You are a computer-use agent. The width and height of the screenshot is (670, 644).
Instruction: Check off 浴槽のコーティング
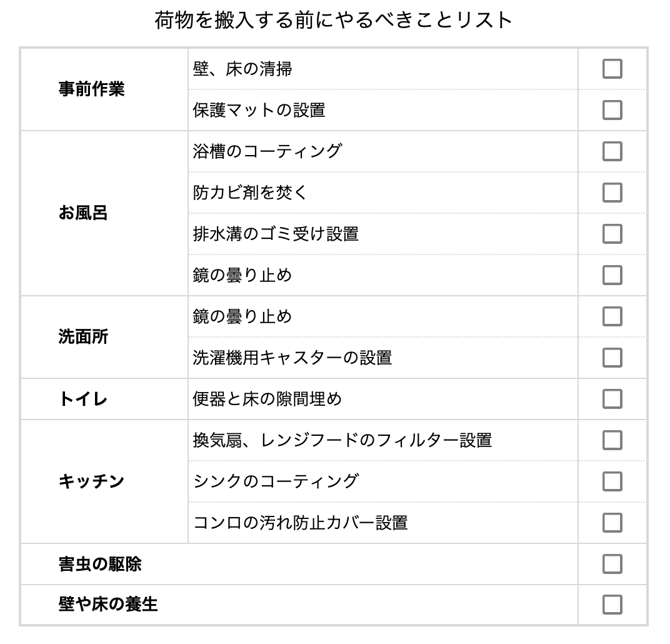coord(612,151)
